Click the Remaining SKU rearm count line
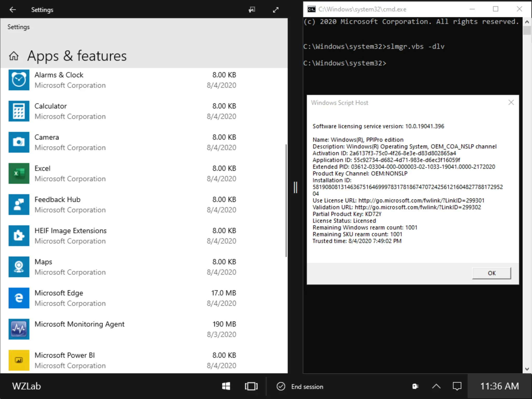The height and width of the screenshot is (399, 532). point(357,234)
